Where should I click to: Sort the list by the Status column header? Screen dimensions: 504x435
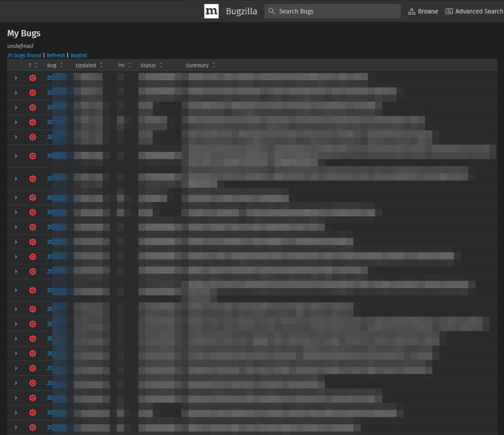(x=148, y=65)
